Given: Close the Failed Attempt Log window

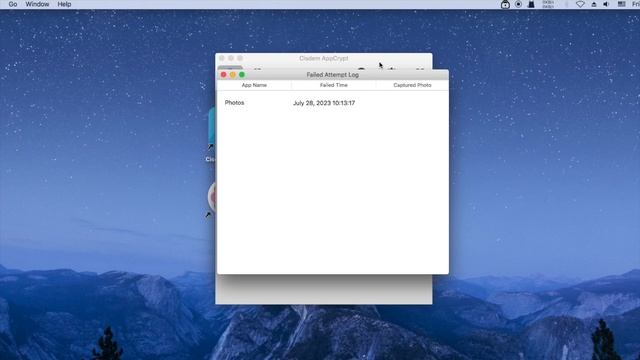Looking at the screenshot, I should click(223, 75).
